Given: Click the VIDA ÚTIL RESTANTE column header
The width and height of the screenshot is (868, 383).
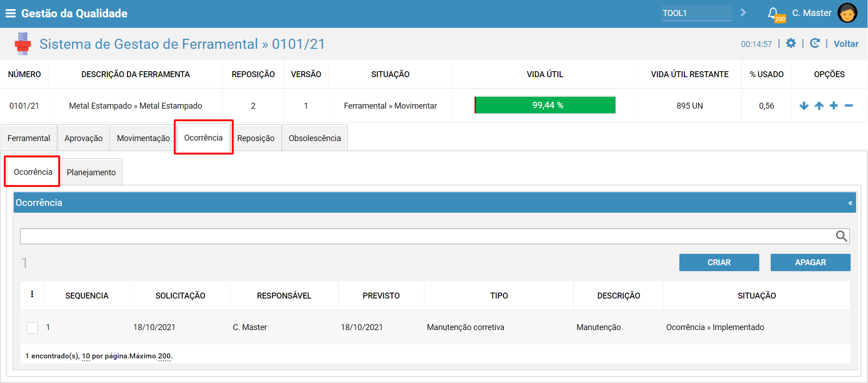Looking at the screenshot, I should (690, 74).
